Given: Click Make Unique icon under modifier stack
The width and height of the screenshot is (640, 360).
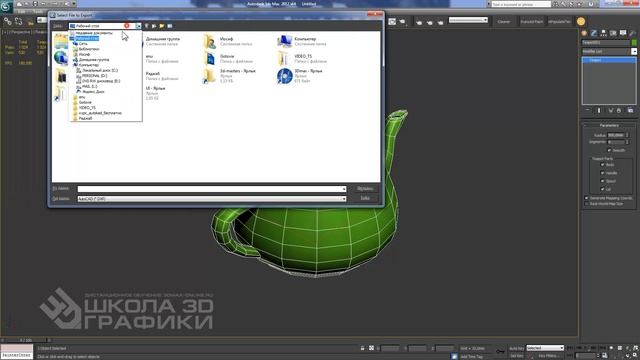Looking at the screenshot, I should tap(611, 111).
